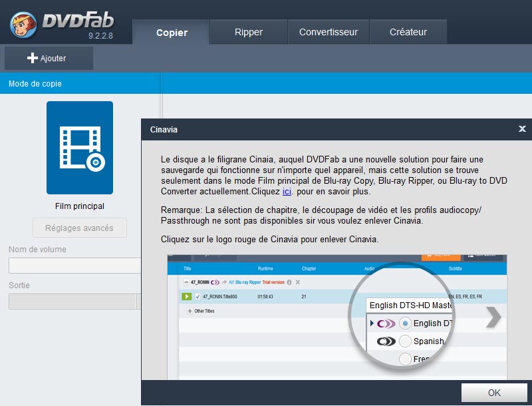
Task: Expand Other Titles in the tutorial image
Action: point(190,311)
